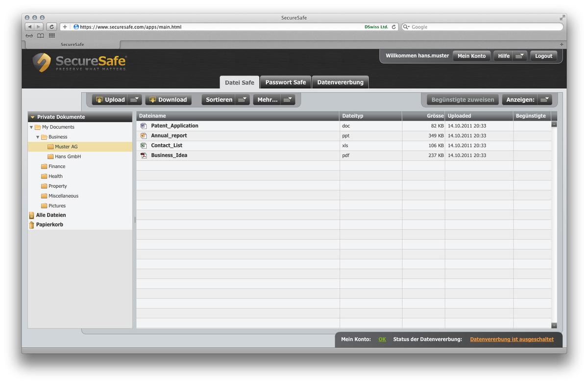Screen dimensions: 588x383
Task: Open the bookmarks book icon
Action: 41,35
